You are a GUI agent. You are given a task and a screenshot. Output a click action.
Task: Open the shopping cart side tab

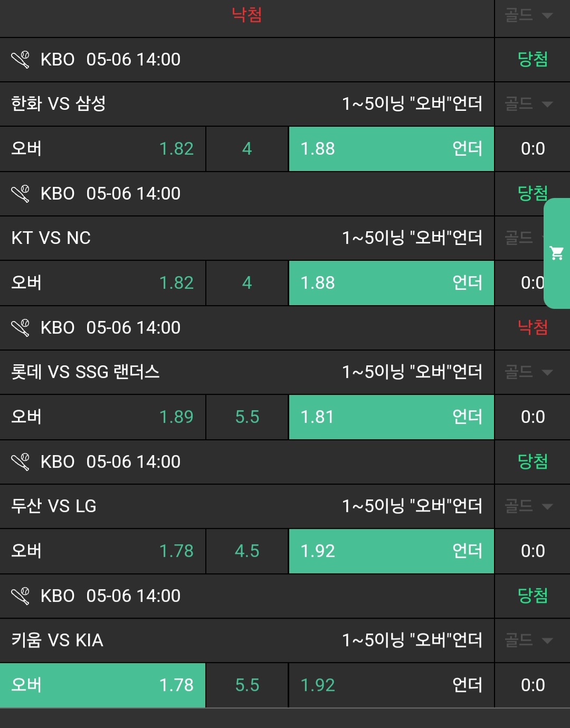point(557,253)
